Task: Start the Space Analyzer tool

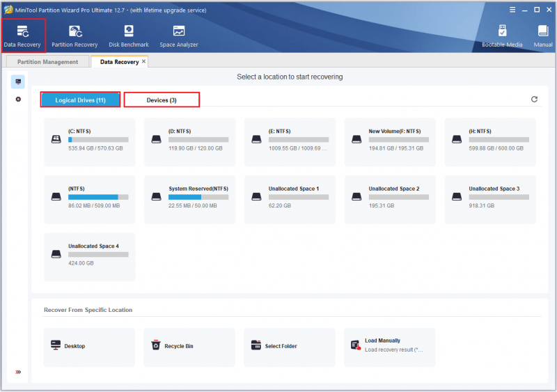Action: (x=179, y=36)
